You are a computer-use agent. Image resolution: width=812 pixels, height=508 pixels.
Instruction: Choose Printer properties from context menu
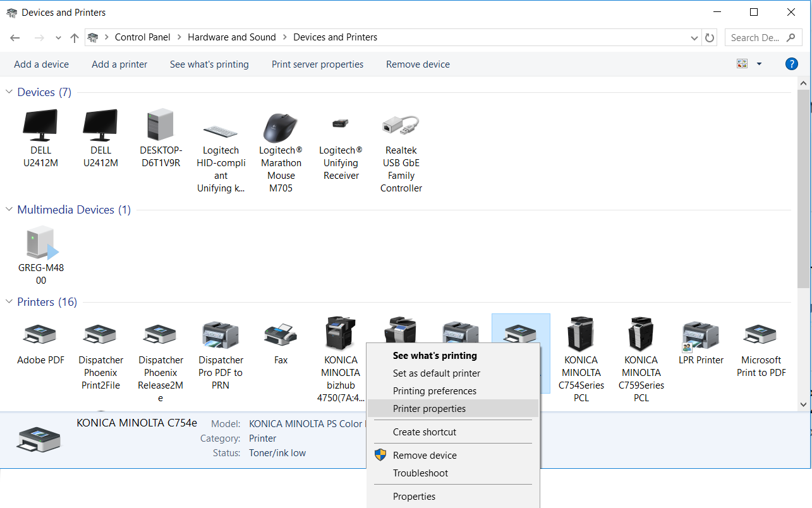tap(453, 409)
